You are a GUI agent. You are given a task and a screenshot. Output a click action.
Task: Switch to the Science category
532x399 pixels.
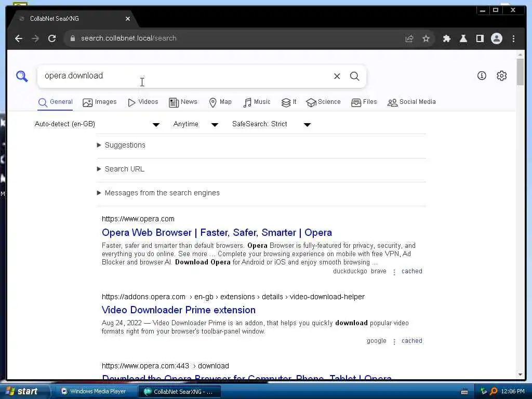point(323,102)
